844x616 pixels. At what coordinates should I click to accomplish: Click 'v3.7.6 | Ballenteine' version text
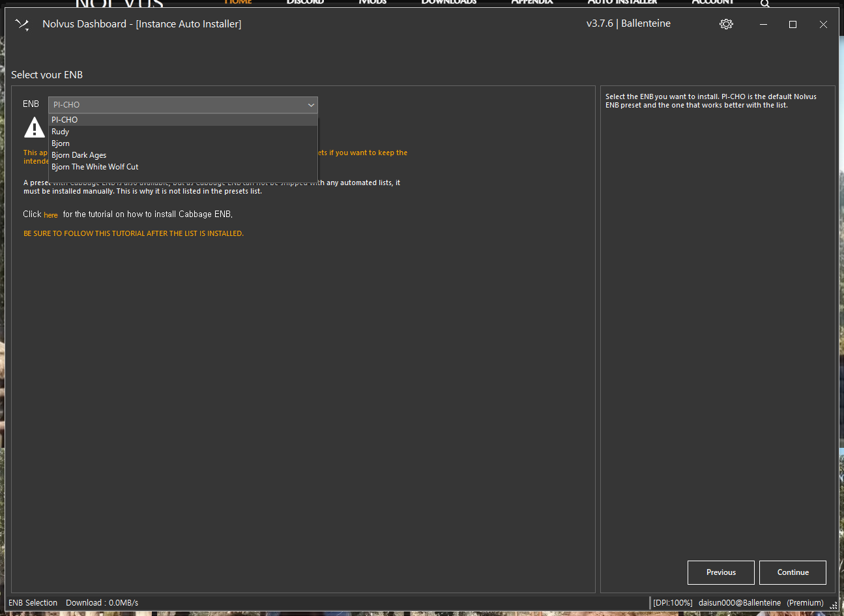pyautogui.click(x=628, y=23)
